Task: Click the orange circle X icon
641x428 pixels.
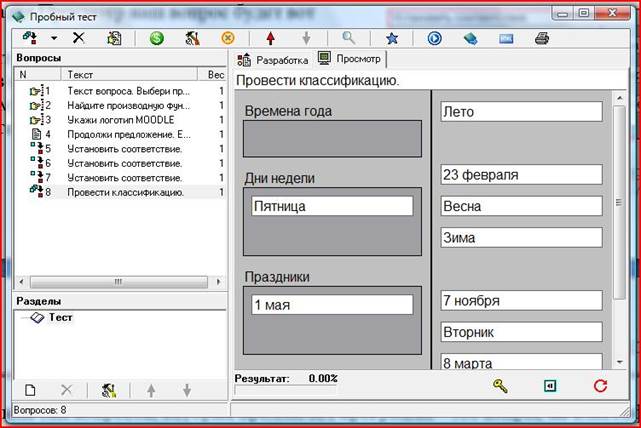Action: click(228, 38)
